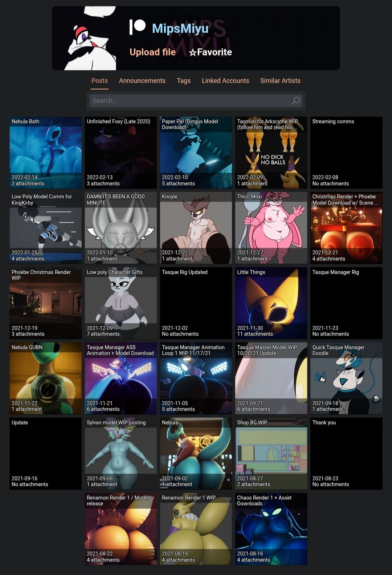Screen dimensions: 392x575
Task: Open Phoebe Christmas Render WIP post
Action: 45,303
